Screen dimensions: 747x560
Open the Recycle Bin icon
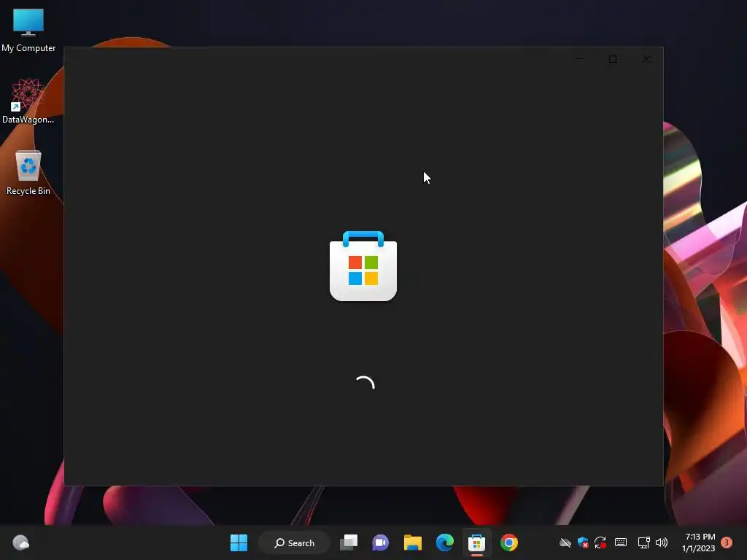click(28, 172)
